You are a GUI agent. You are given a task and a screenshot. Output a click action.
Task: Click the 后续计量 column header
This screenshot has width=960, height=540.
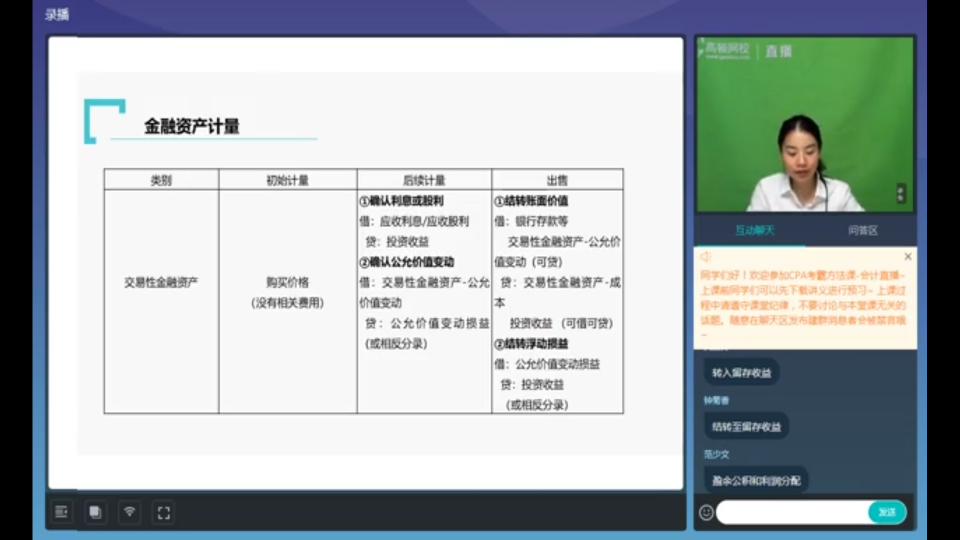point(424,180)
